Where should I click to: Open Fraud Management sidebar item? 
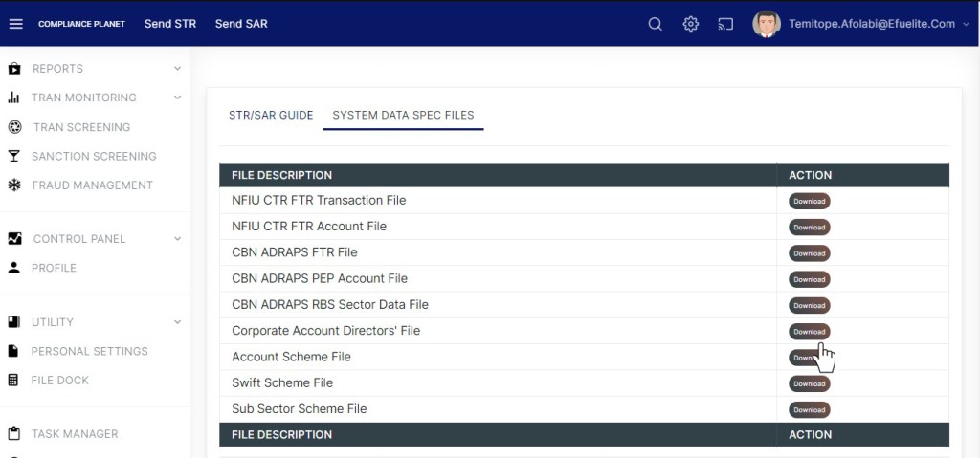[x=92, y=185]
